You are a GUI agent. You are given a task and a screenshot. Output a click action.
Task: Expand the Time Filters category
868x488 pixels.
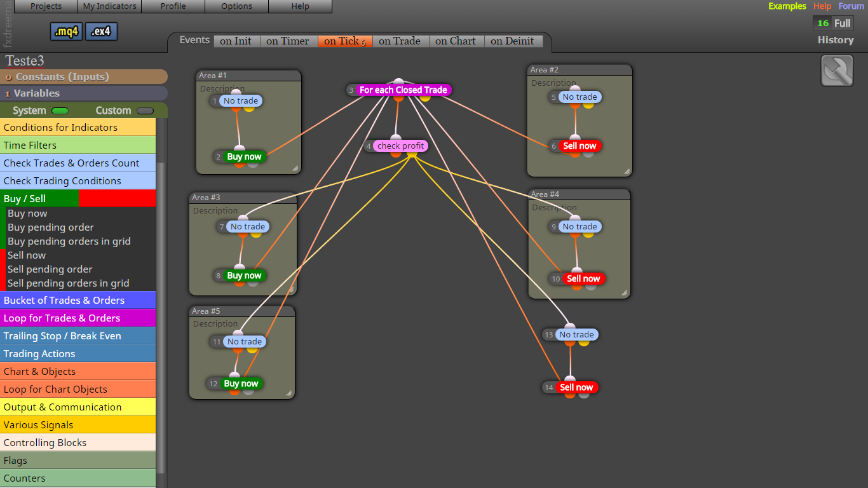point(78,146)
